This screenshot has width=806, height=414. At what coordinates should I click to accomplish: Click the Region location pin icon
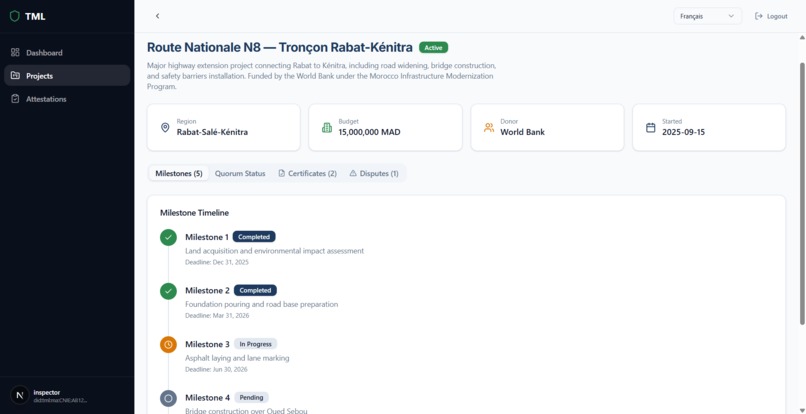click(165, 128)
